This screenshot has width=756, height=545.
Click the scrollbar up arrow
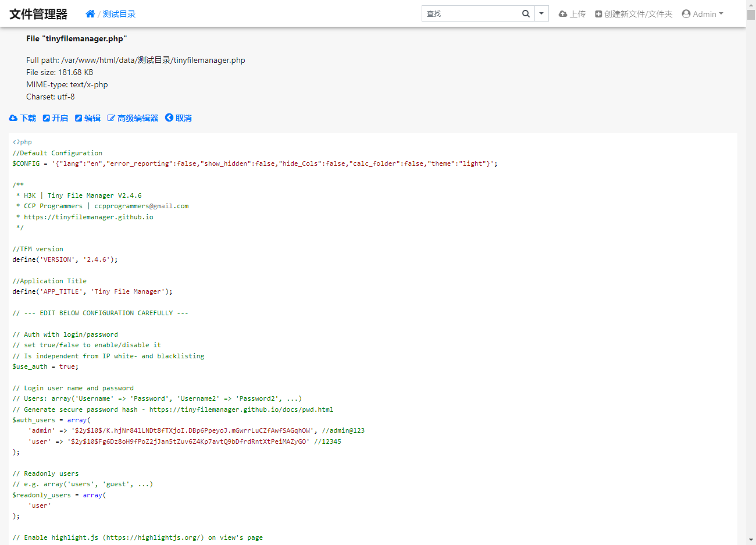pyautogui.click(x=751, y=5)
